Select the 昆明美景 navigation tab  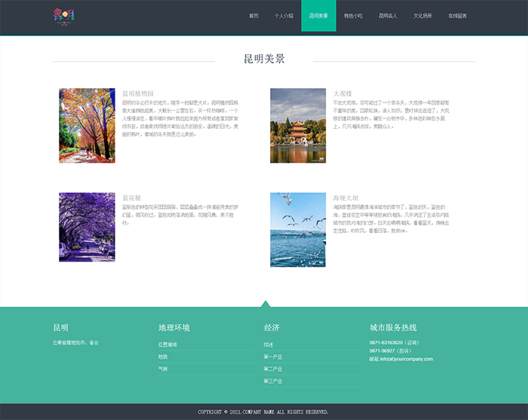318,16
